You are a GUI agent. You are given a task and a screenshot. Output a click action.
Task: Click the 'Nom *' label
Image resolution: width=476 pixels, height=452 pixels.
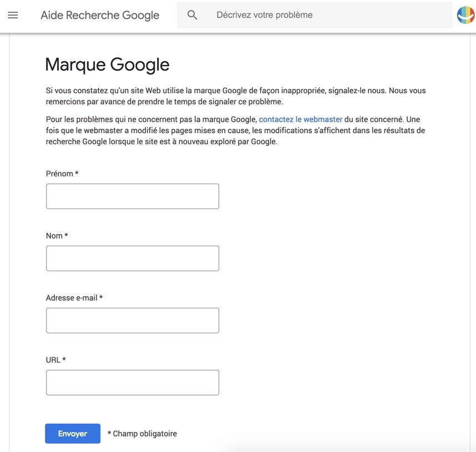(57, 236)
